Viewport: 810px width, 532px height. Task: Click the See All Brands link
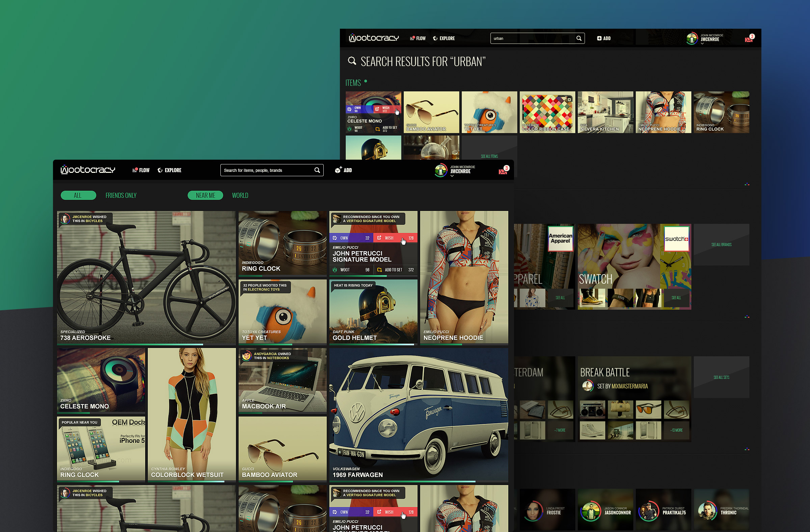721,245
